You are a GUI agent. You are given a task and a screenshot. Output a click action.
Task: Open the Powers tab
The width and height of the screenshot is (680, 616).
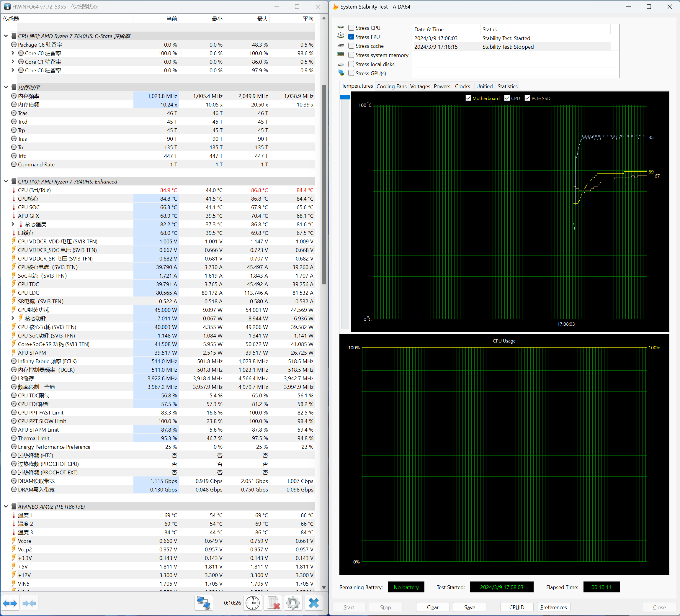point(442,86)
